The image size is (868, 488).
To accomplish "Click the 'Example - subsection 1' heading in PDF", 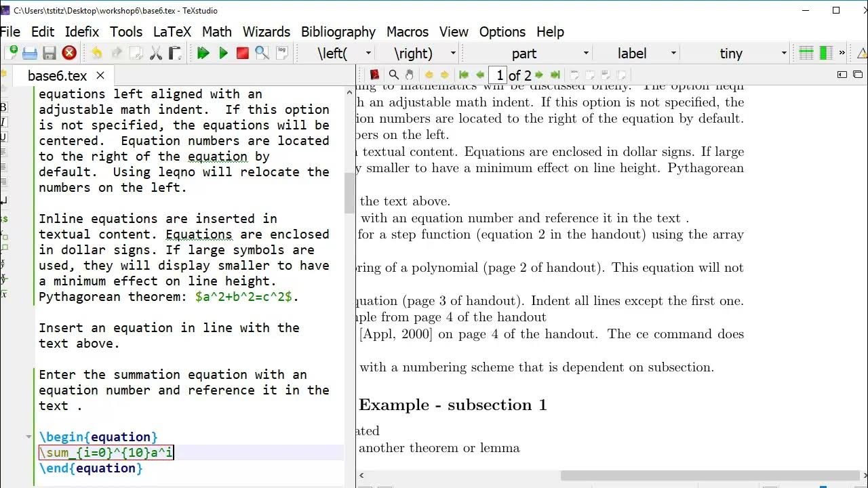I will (452, 405).
